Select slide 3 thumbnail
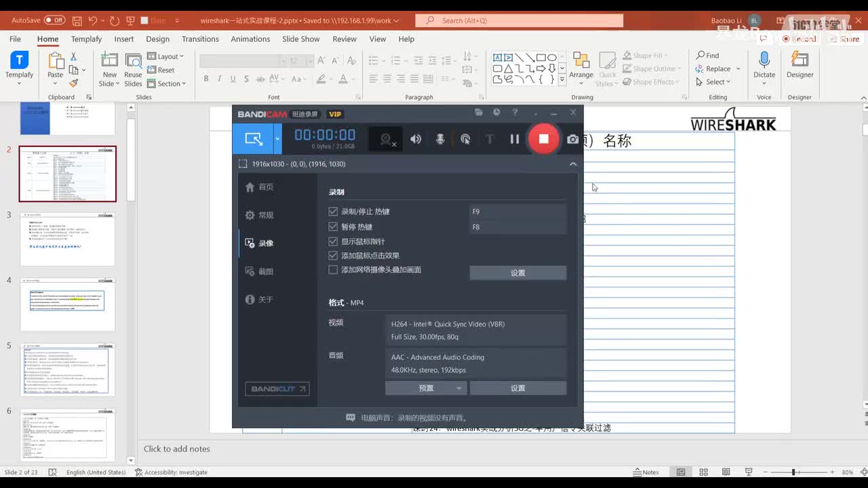Viewport: 868px width, 488px height. pos(68,239)
